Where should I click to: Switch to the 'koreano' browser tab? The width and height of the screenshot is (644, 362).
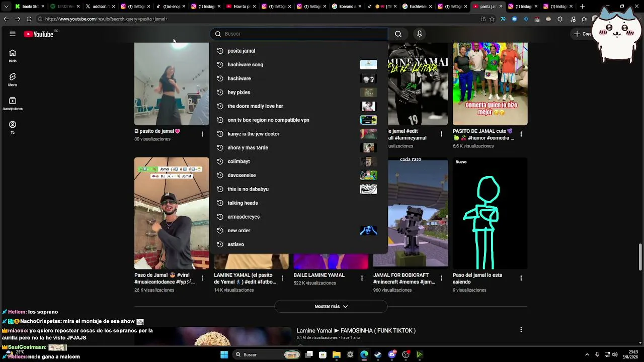click(347, 7)
